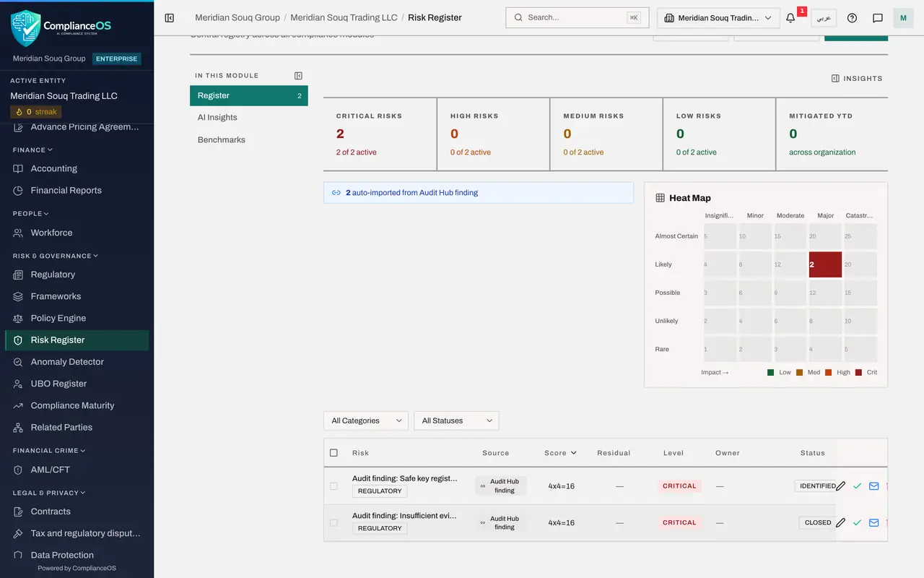Open the notifications bell
This screenshot has width=924, height=578.
point(790,18)
